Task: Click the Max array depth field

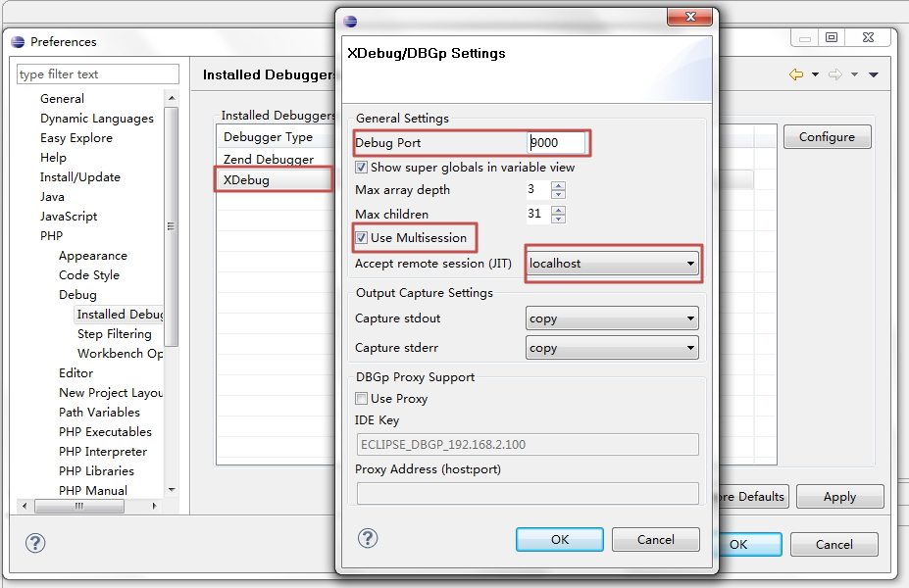Action: (538, 189)
